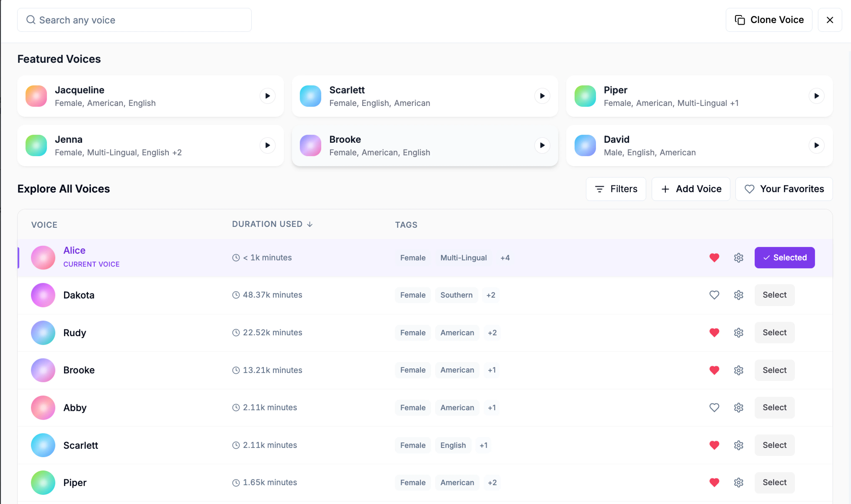Play David's voice preview
The height and width of the screenshot is (504, 851).
[x=816, y=145]
